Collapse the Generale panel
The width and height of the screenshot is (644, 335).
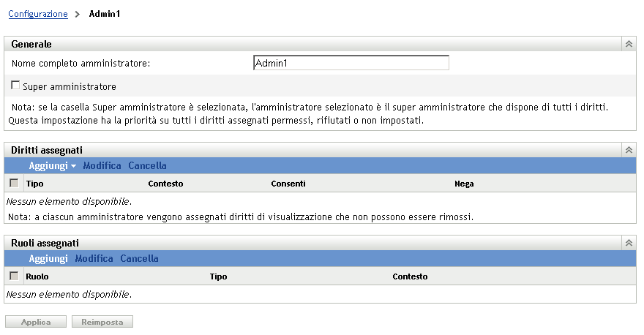(628, 44)
